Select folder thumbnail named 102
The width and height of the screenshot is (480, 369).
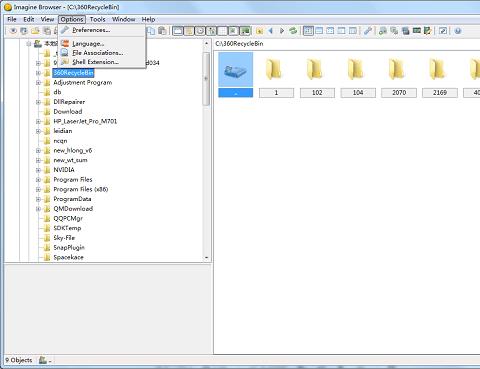tap(317, 75)
